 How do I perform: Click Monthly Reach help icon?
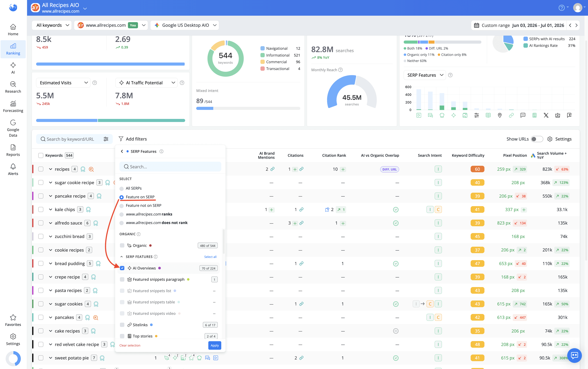tap(341, 70)
